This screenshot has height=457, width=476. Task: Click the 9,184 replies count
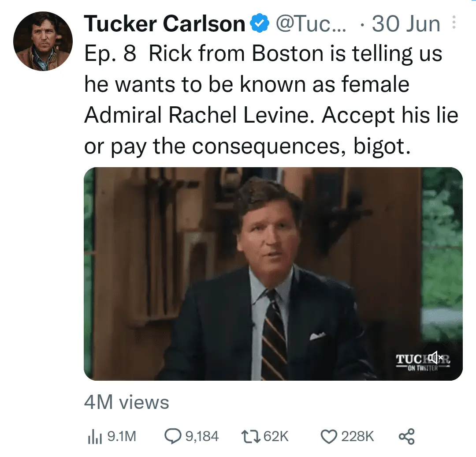coord(202,437)
